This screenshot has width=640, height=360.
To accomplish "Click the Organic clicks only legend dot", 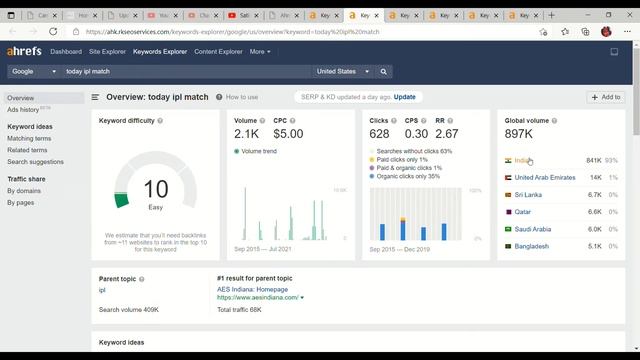I will (372, 176).
